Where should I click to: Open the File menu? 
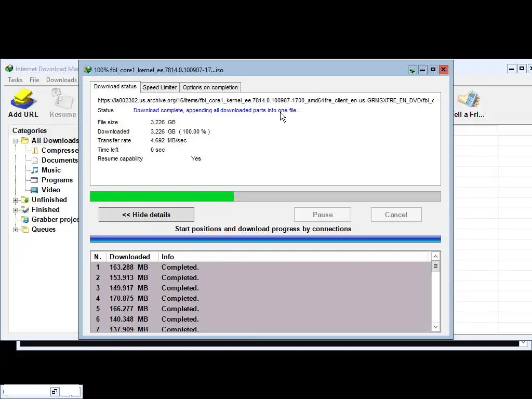[x=34, y=79]
